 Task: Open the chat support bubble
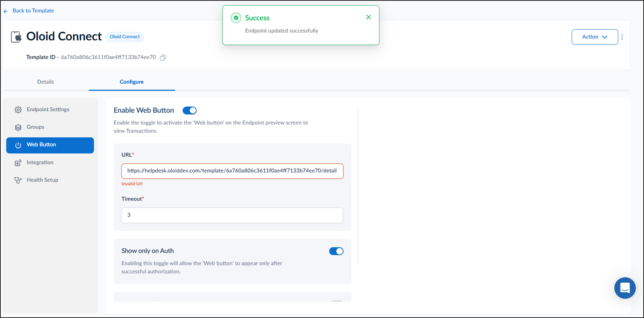pos(625,288)
